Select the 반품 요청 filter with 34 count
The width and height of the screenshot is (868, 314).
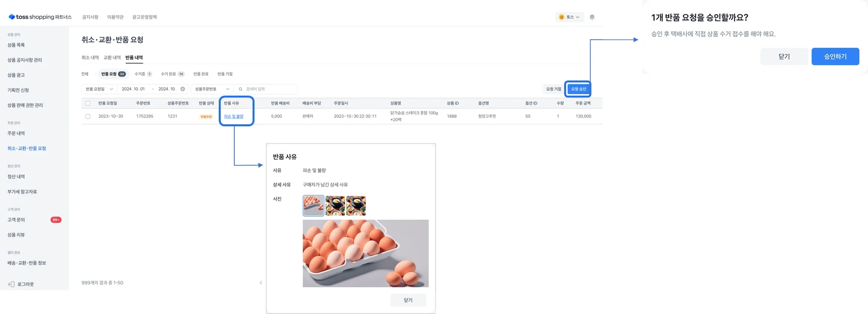tap(113, 74)
